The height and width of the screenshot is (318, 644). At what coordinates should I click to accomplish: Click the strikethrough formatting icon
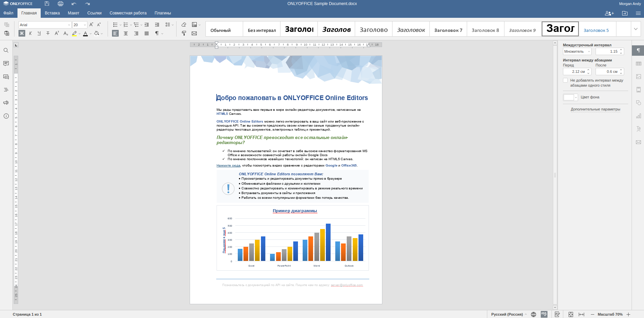click(48, 33)
